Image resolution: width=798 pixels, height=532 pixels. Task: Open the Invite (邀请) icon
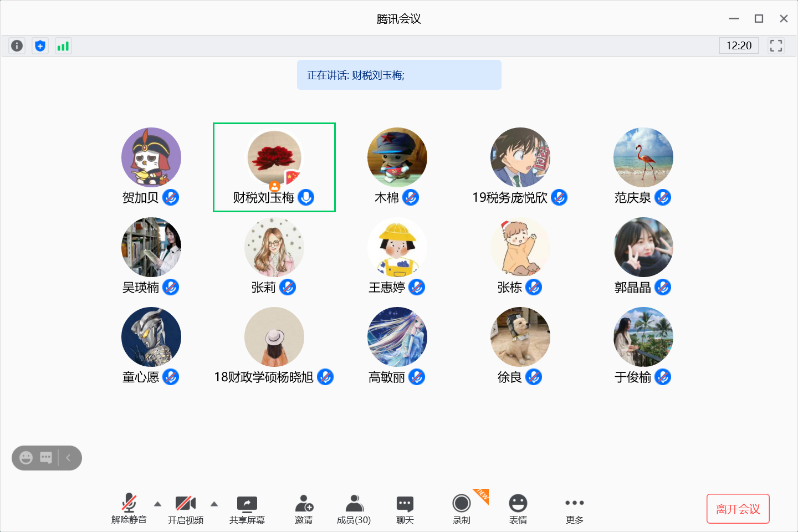(304, 509)
